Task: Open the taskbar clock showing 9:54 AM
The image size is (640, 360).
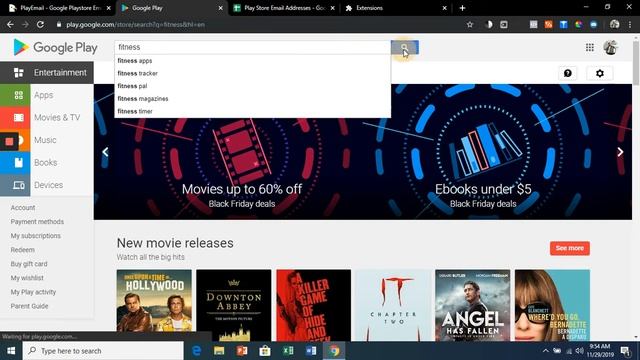Action: tap(600, 351)
